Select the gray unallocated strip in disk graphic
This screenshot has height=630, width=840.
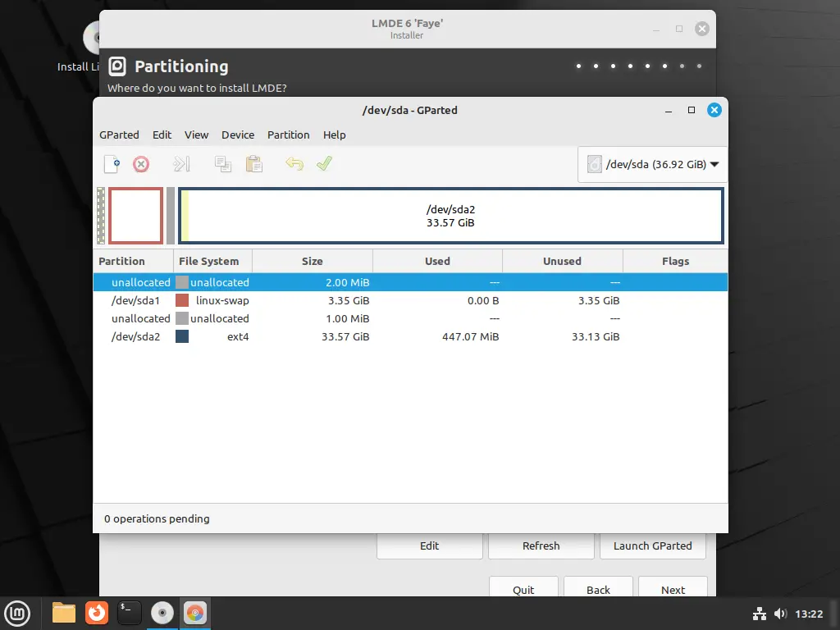pyautogui.click(x=171, y=216)
